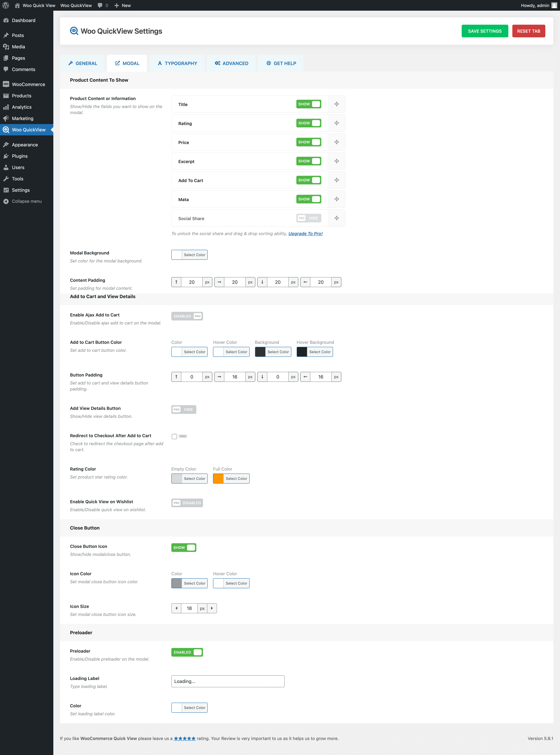Click the Woo QuickView eye icon in sidebar
Viewport: 560px width, 755px height.
6,130
